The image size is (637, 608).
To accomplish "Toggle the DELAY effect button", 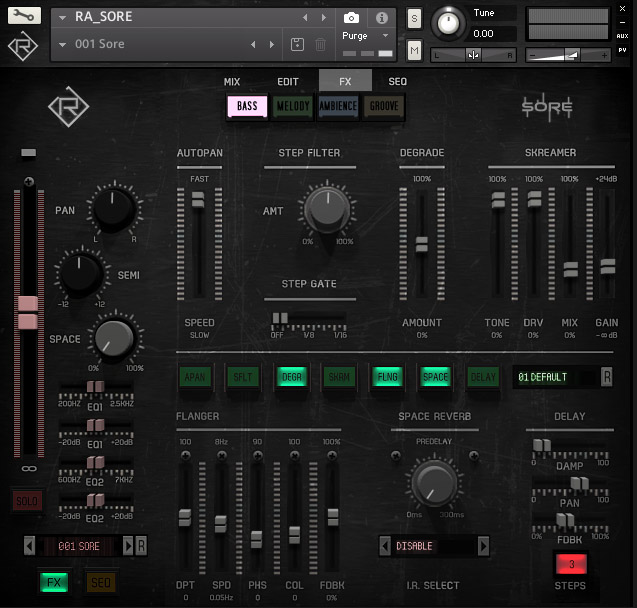I will pos(483,376).
